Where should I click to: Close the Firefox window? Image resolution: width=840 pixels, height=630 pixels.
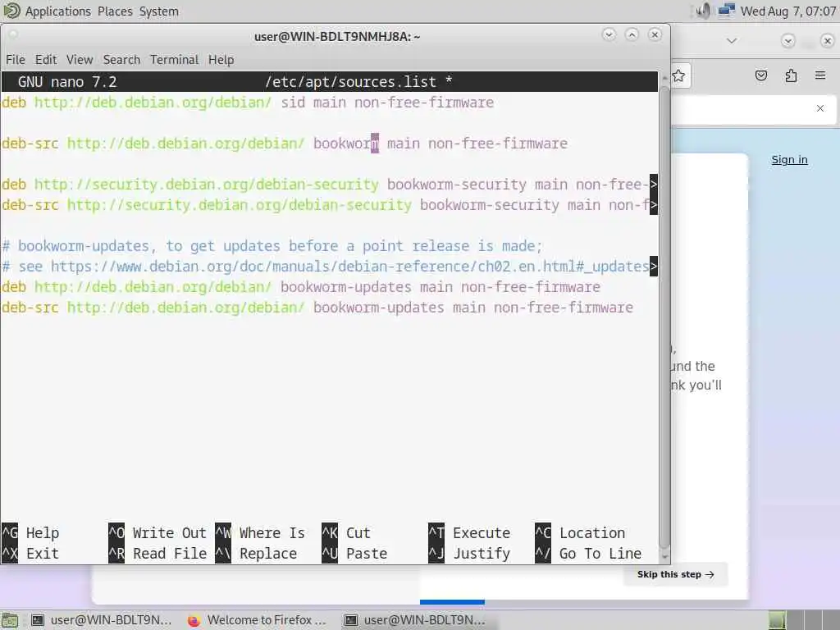(828, 41)
